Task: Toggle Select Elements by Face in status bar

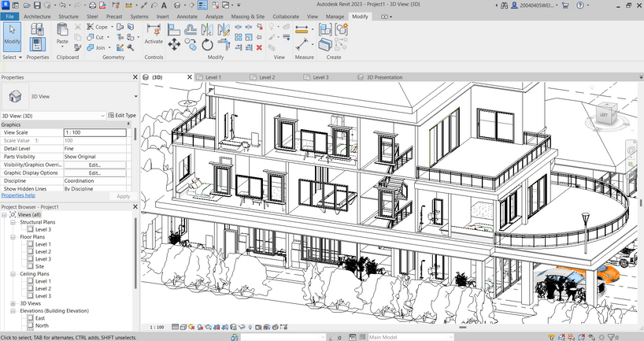Action: (x=582, y=337)
